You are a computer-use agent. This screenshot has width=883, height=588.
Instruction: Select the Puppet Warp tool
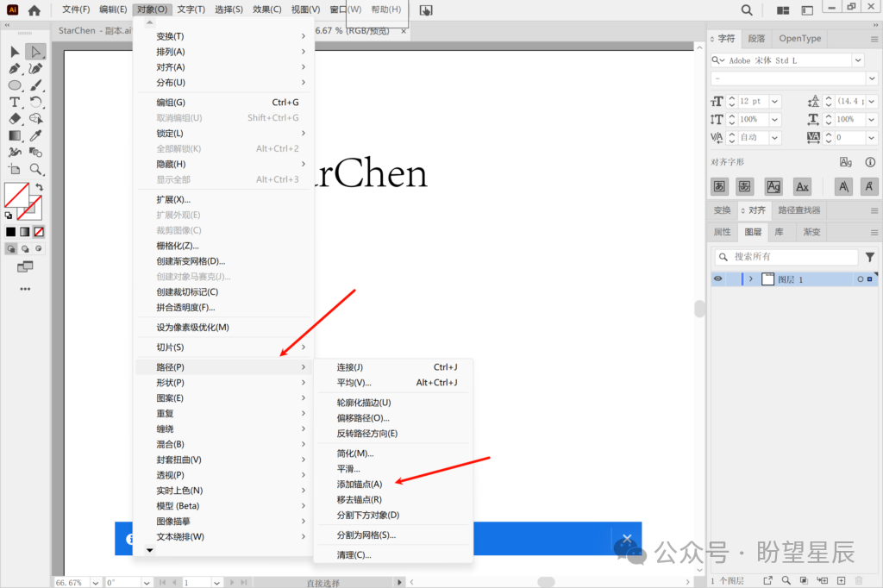tap(15, 152)
